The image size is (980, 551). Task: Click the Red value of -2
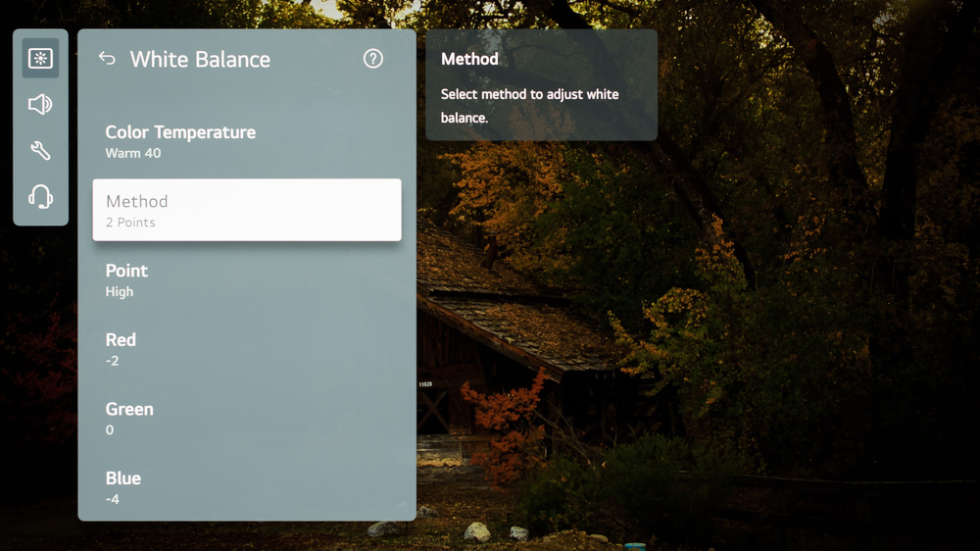112,361
